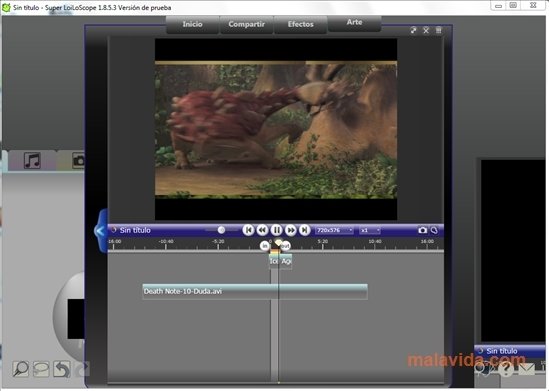The height and width of the screenshot is (391, 549).
Task: Click the 10:40 mark on the time ruler
Action: [375, 242]
